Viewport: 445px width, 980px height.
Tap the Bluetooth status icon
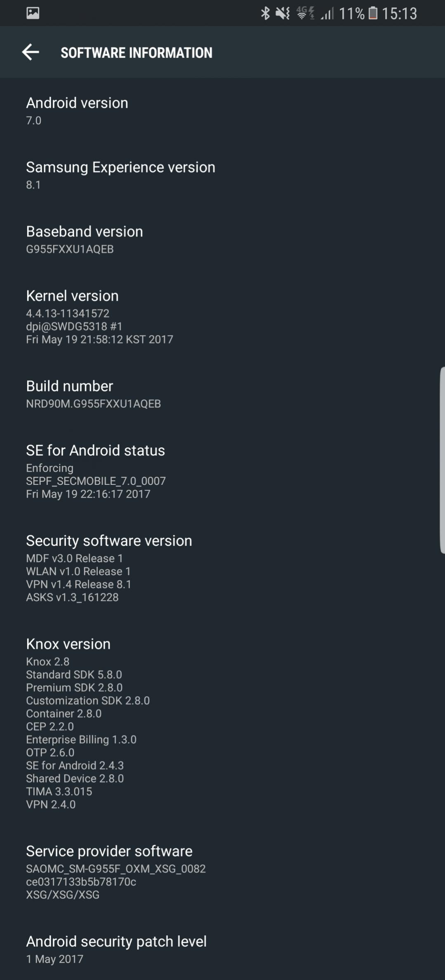pyautogui.click(x=265, y=13)
